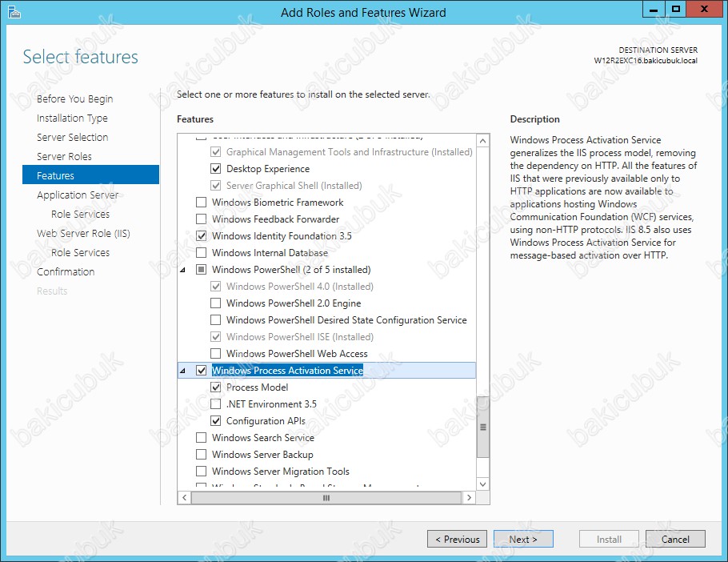Image resolution: width=728 pixels, height=562 pixels.
Task: Select the Configuration APIs label
Action: click(266, 421)
